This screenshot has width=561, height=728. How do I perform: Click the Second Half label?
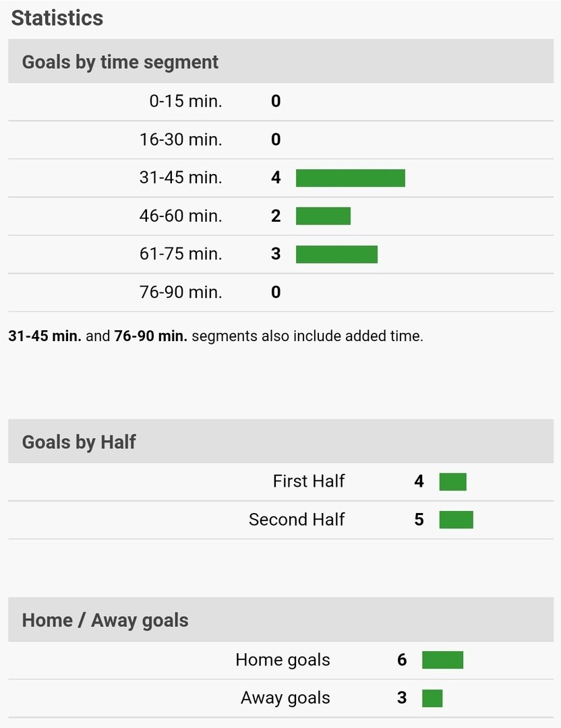pyautogui.click(x=296, y=520)
